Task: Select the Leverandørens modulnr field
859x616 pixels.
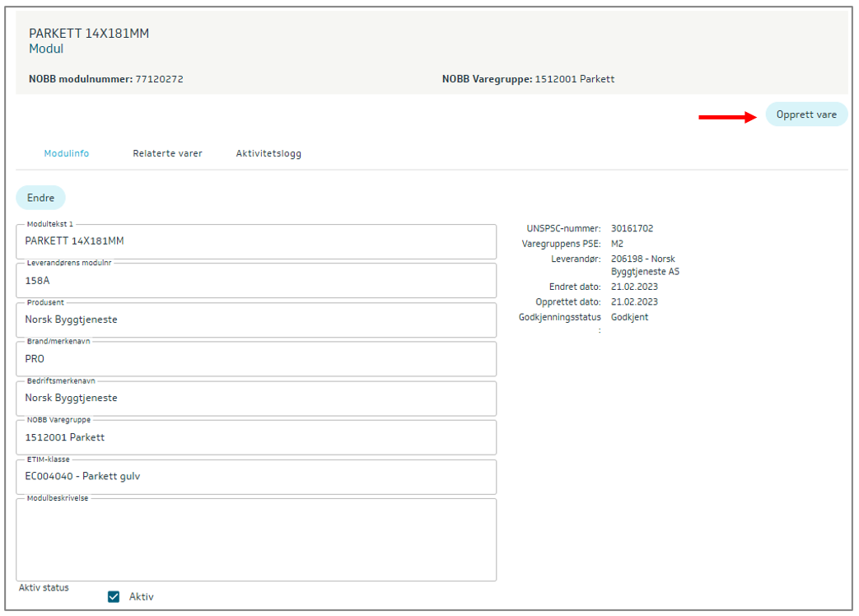Action: pyautogui.click(x=256, y=280)
